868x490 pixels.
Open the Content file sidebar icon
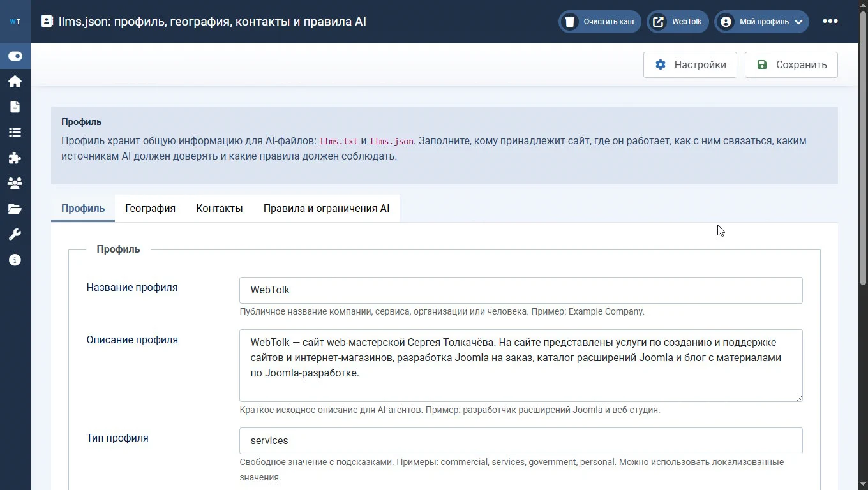pos(15,107)
